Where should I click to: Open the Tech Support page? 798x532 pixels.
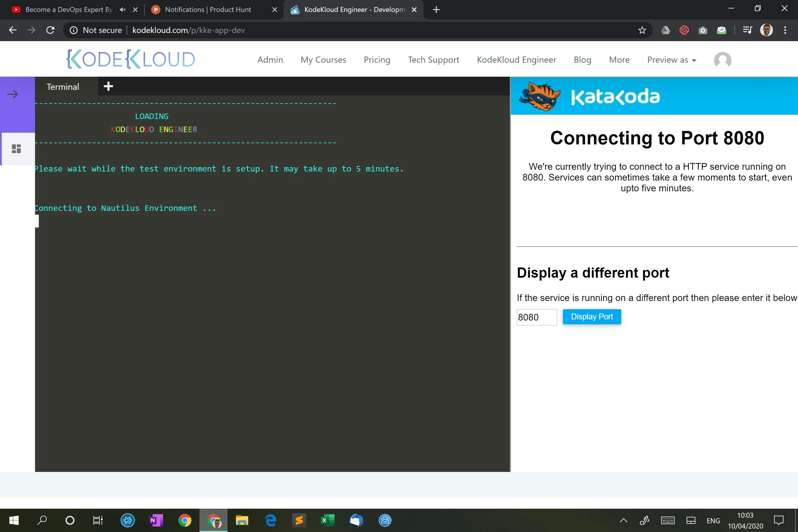point(433,60)
